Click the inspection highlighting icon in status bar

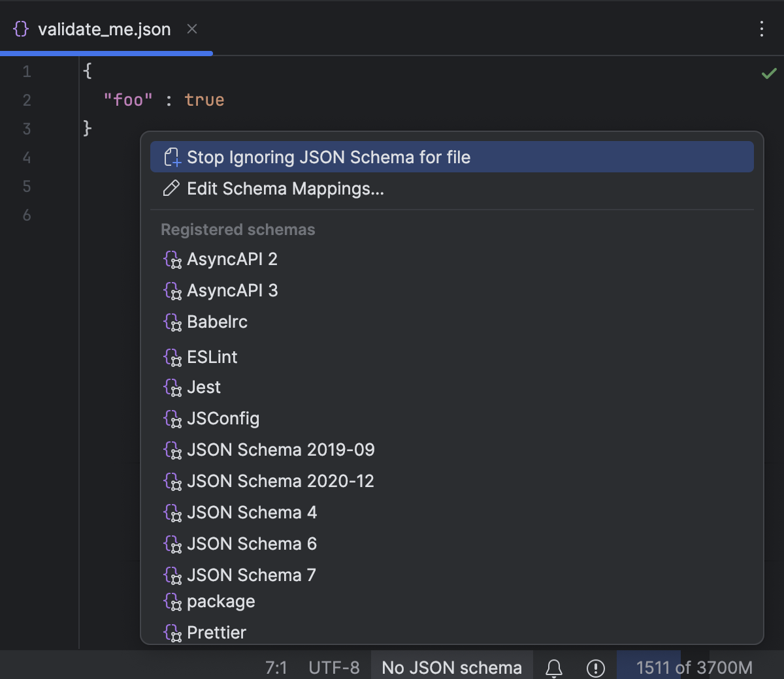coord(596,667)
